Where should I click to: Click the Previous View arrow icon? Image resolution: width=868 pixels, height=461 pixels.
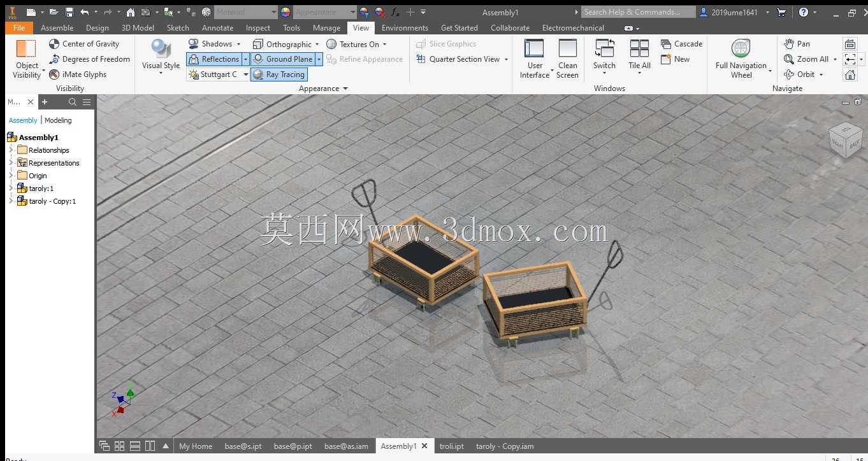[850, 59]
